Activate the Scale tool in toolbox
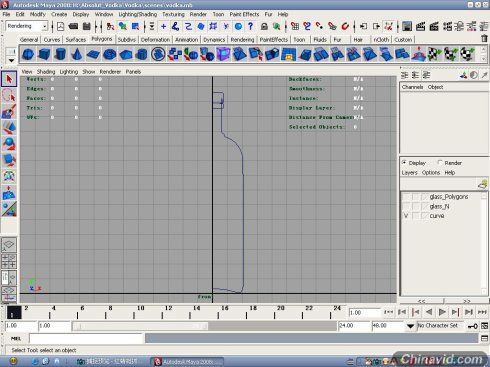 [x=9, y=160]
